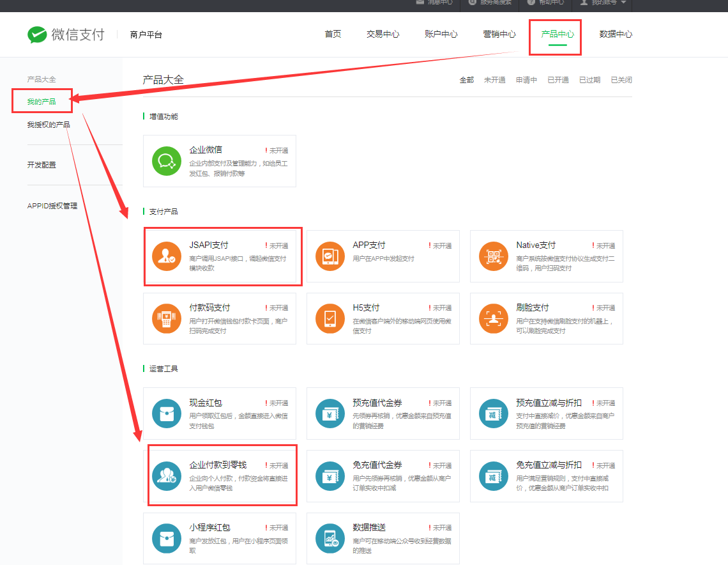Open 帮助中心 in the top bar
Image resolution: width=728 pixels, height=565 pixels.
[x=546, y=3]
